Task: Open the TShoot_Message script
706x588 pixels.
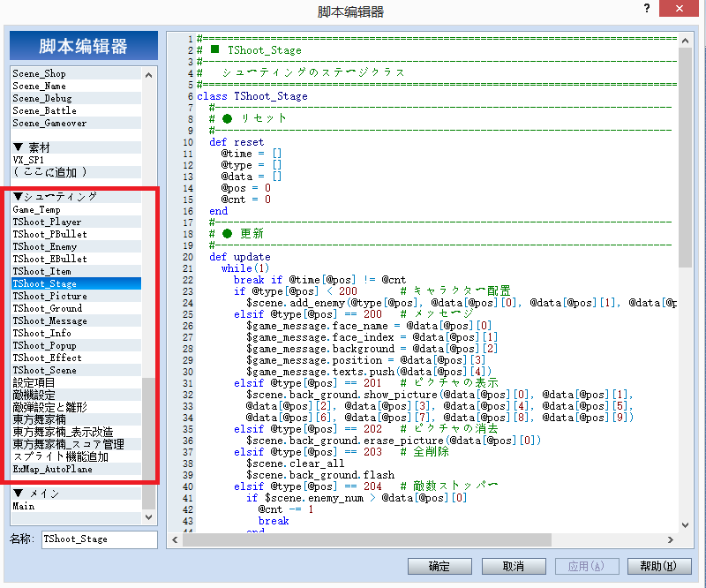Action: (76, 320)
